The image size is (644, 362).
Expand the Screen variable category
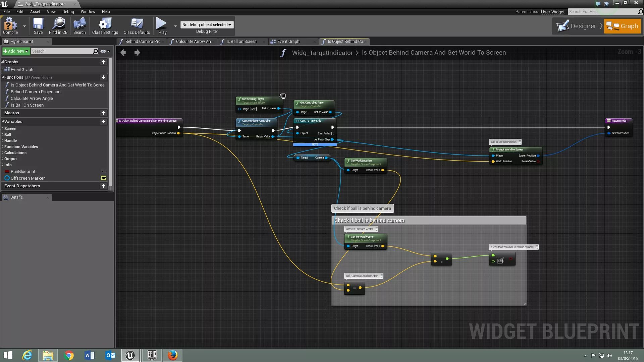click(x=3, y=128)
